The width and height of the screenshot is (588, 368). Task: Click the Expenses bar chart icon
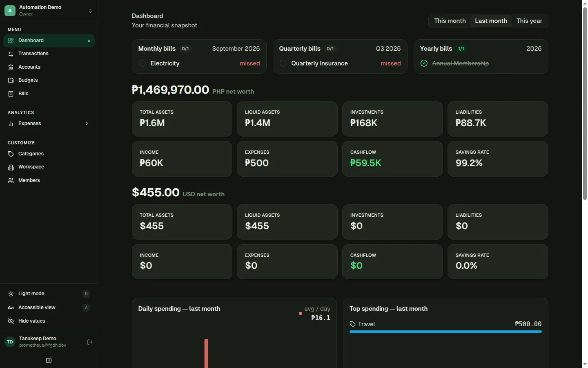(x=11, y=123)
